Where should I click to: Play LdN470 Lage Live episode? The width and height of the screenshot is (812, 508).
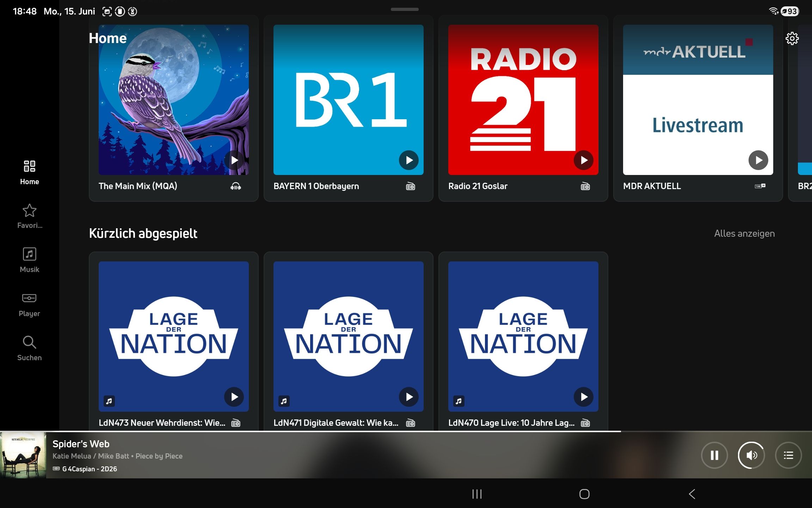(584, 397)
